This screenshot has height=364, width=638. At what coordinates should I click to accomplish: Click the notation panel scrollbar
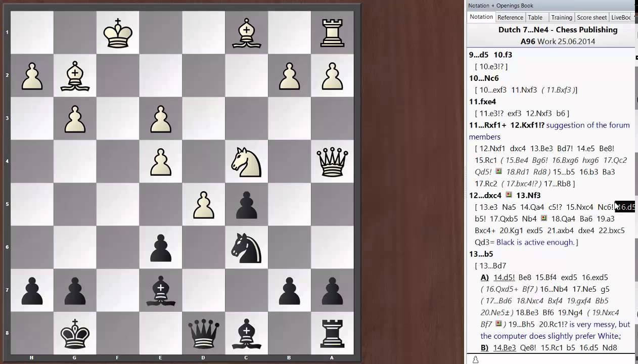click(635, 152)
